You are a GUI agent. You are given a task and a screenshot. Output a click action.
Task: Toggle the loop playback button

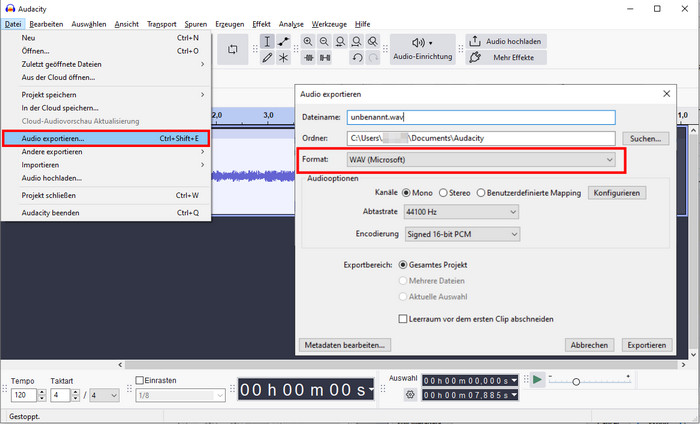pos(233,49)
